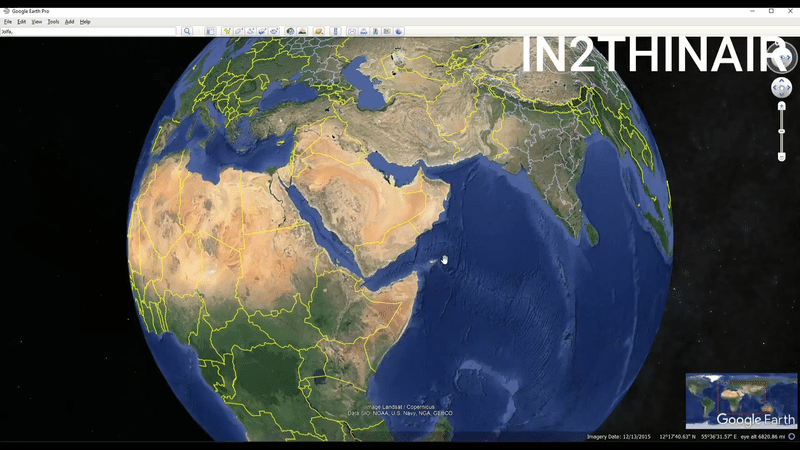Select the Add Path tool
Image resolution: width=800 pixels, height=450 pixels.
pyautogui.click(x=251, y=31)
